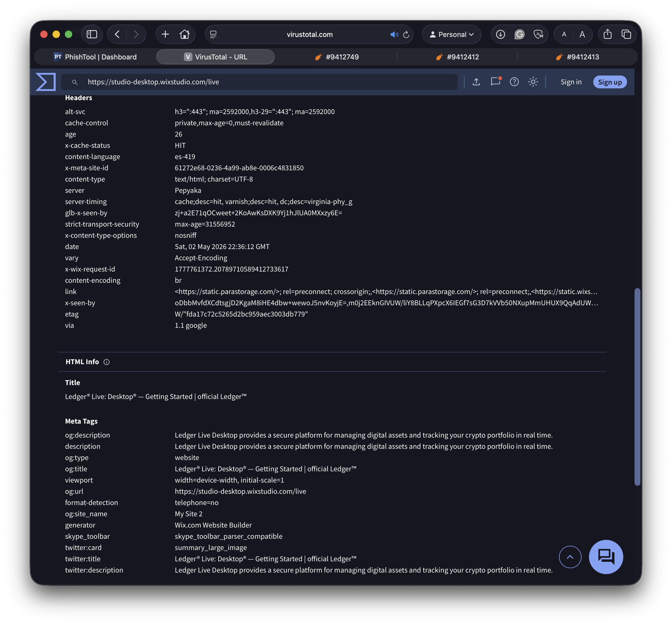Select the glb-x-seen-by header value
Image resolution: width=672 pixels, height=625 pixels.
(259, 213)
